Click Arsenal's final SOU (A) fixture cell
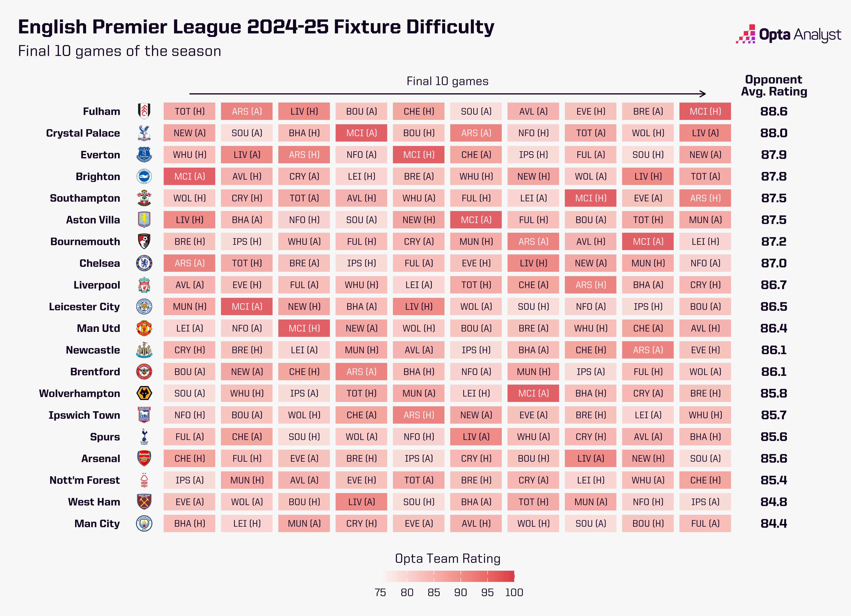The image size is (851, 616). (x=705, y=458)
